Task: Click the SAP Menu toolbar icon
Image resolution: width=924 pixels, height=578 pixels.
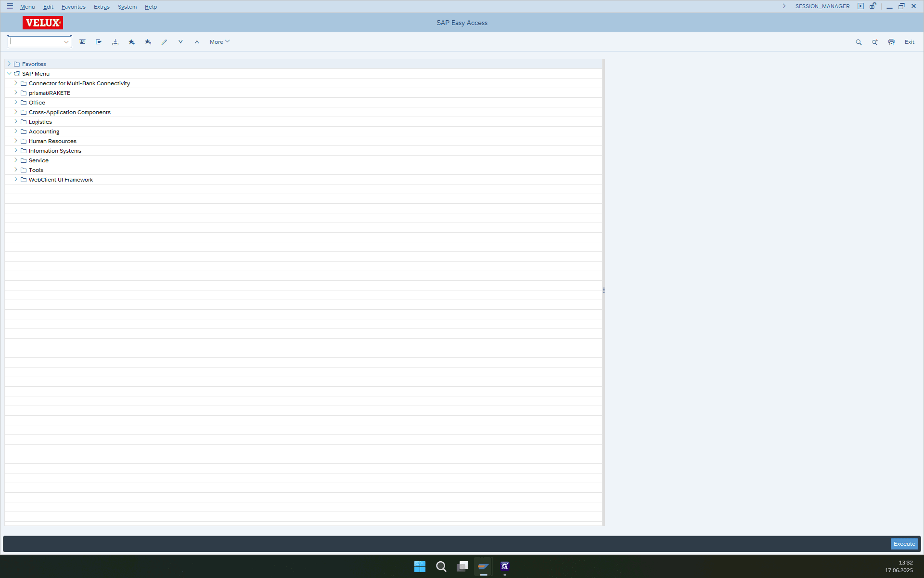Action: [99, 42]
